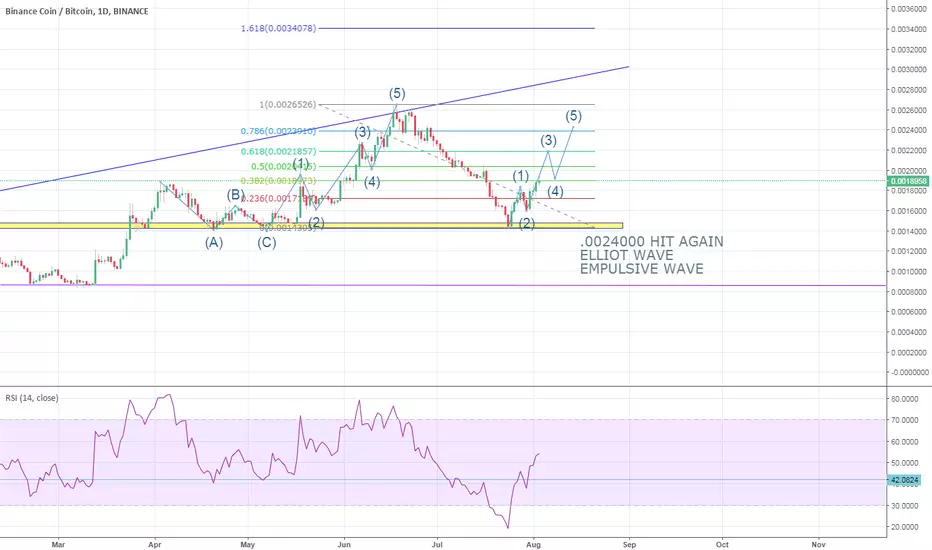Click the 20.0000 RSI axis label
This screenshot has height=550, width=932.
click(904, 527)
